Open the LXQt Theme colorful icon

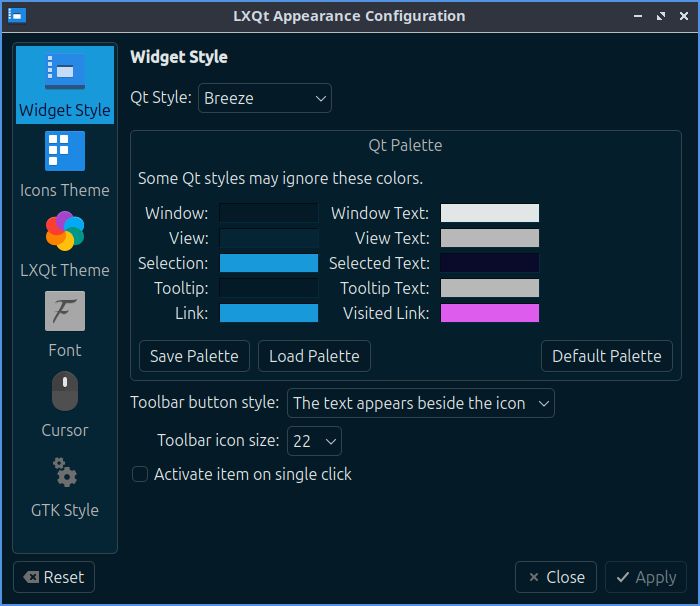[x=65, y=231]
